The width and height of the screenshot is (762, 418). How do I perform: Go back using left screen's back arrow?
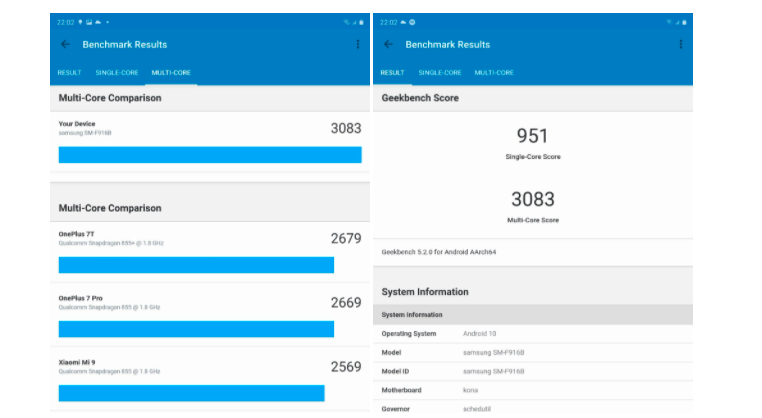coord(66,44)
